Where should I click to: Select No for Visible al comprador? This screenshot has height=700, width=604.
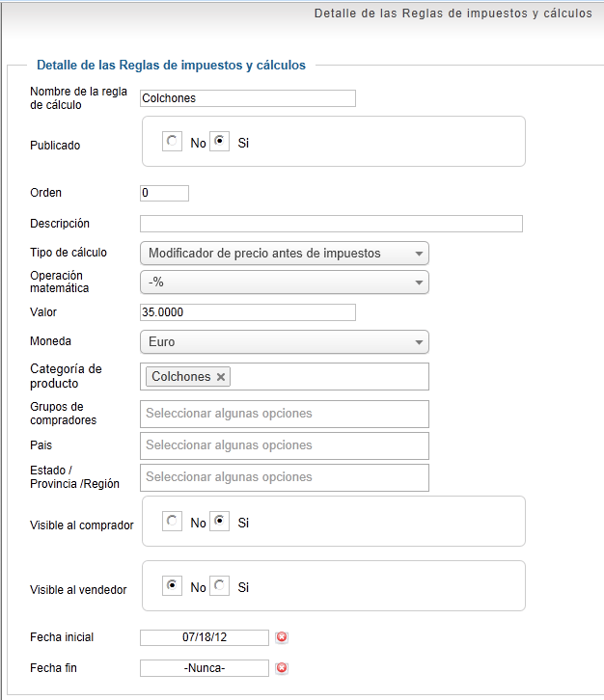tap(172, 521)
